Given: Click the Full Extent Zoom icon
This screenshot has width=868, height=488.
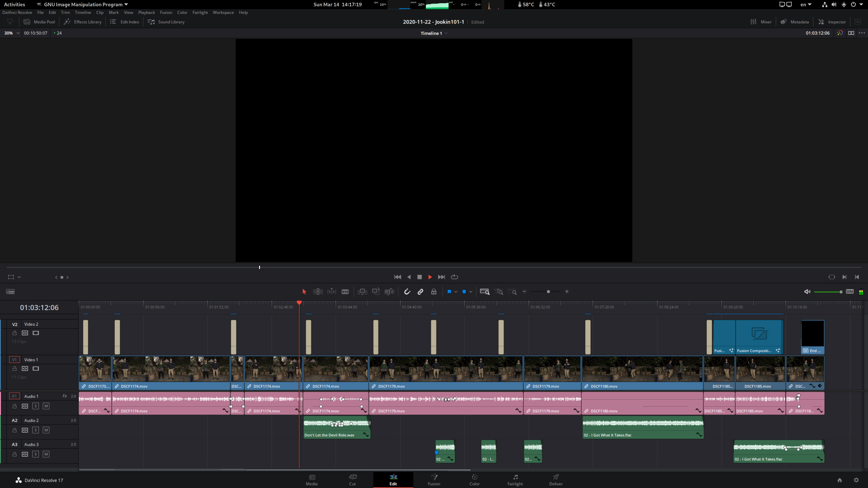Looking at the screenshot, I should [485, 292].
